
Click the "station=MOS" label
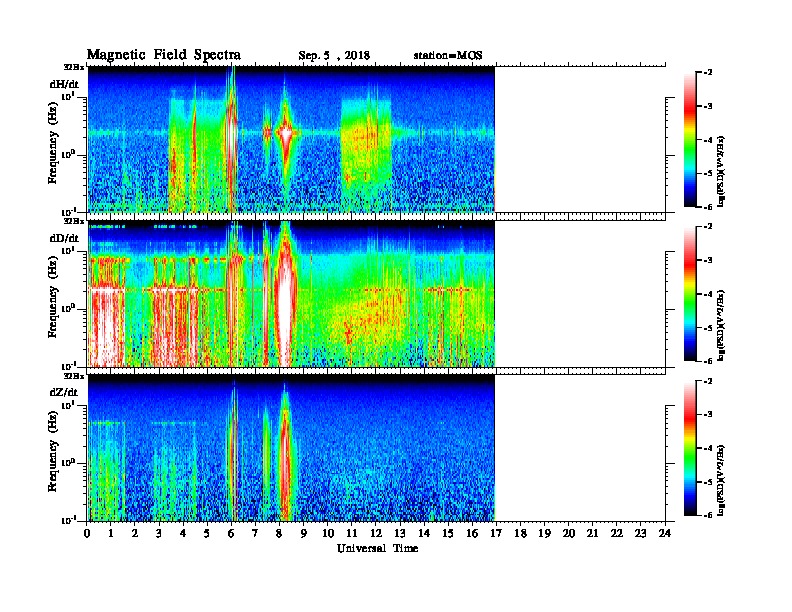(x=448, y=56)
